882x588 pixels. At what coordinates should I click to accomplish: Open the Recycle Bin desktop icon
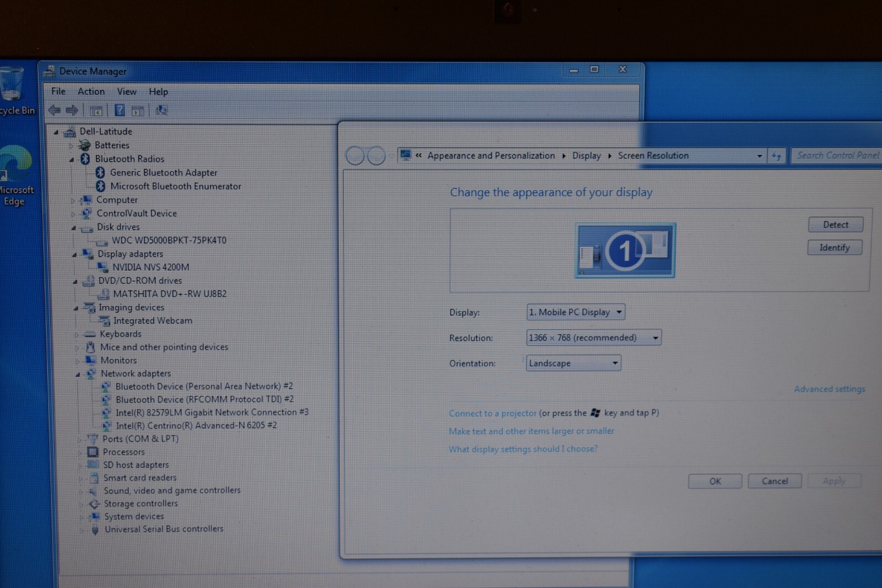pyautogui.click(x=12, y=91)
